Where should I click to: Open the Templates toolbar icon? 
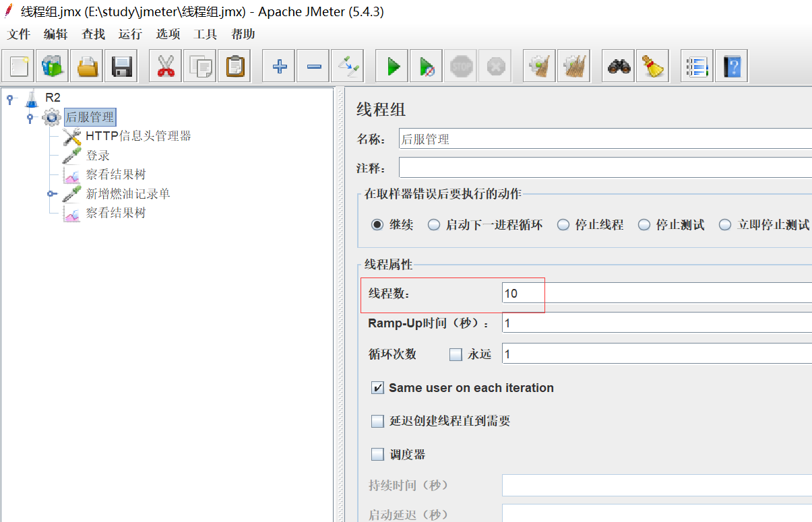[x=53, y=66]
